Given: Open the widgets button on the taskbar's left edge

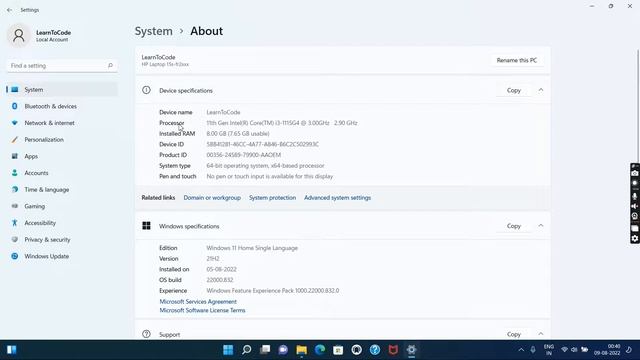Looking at the screenshot, I should pyautogui.click(x=11, y=350).
